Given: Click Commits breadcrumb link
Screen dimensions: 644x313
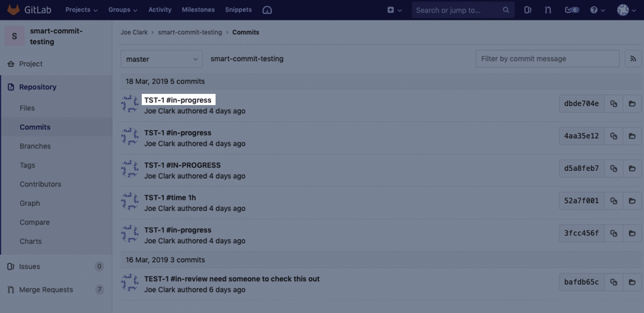Looking at the screenshot, I should [246, 32].
